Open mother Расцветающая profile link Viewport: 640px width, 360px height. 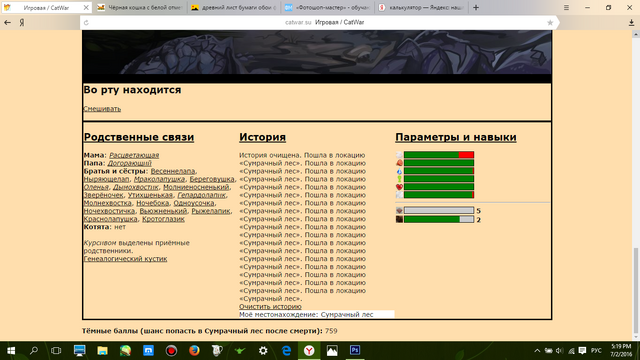pyautogui.click(x=134, y=155)
